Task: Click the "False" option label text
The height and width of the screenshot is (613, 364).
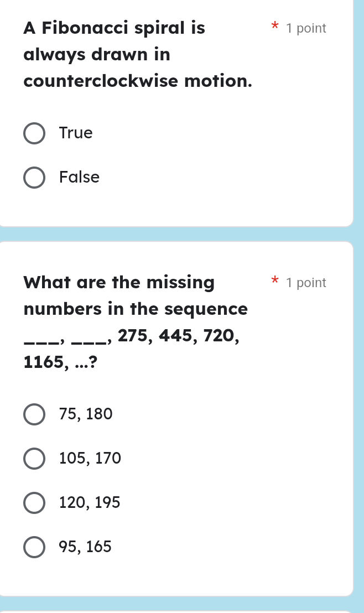Action: coord(79,178)
